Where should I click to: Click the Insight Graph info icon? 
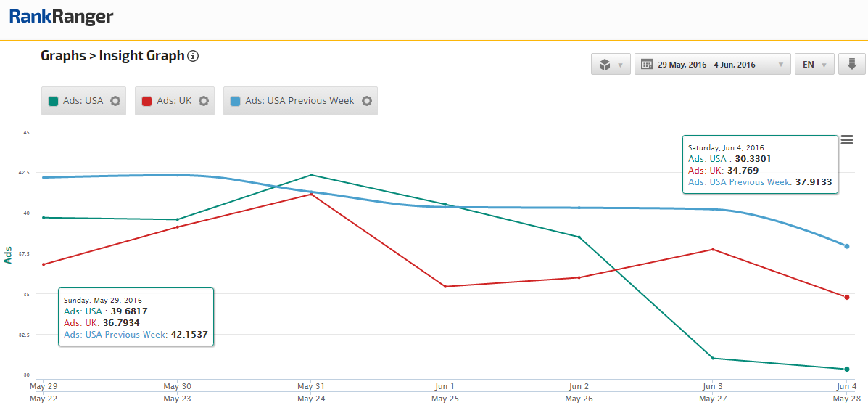193,56
